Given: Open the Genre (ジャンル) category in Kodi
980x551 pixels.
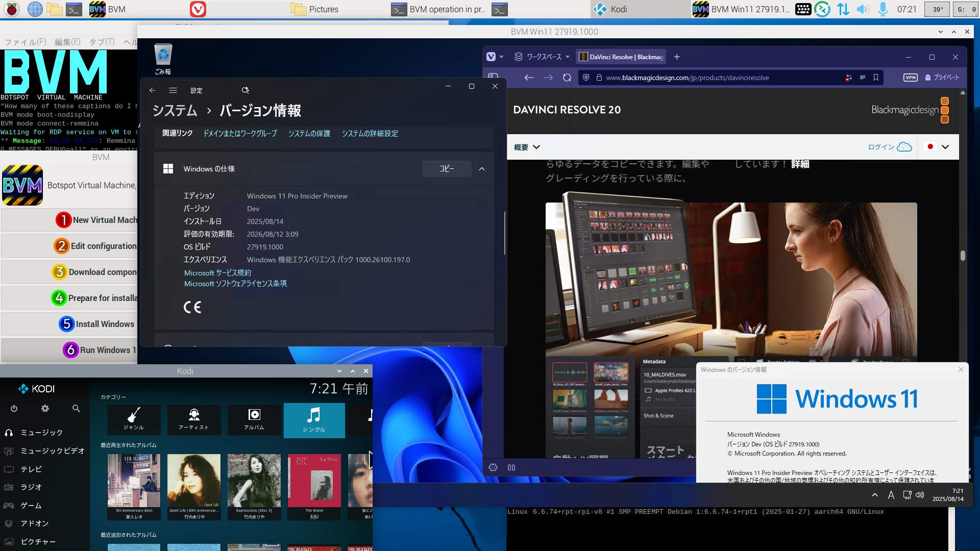Looking at the screenshot, I should tap(134, 420).
